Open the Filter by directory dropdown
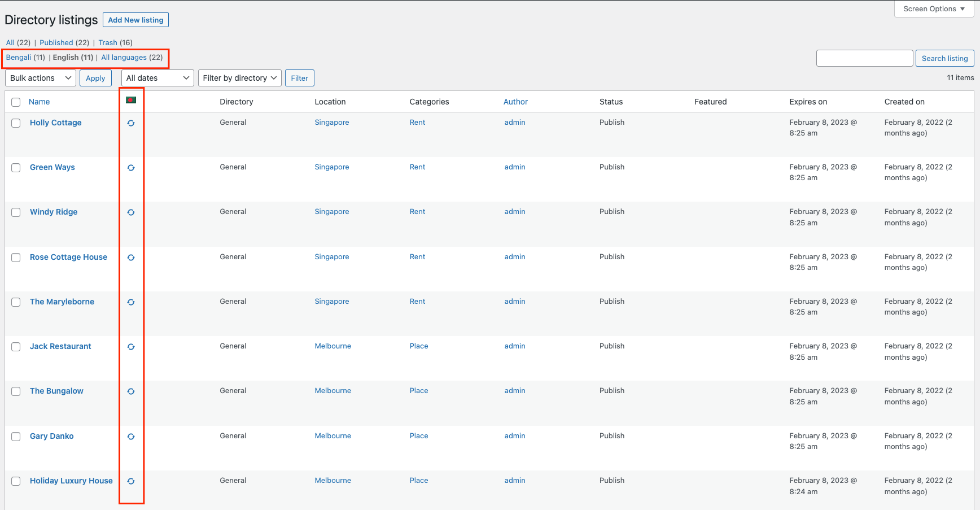This screenshot has height=510, width=980. point(239,78)
